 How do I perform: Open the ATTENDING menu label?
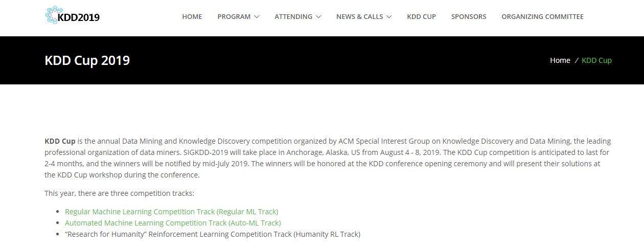[293, 17]
